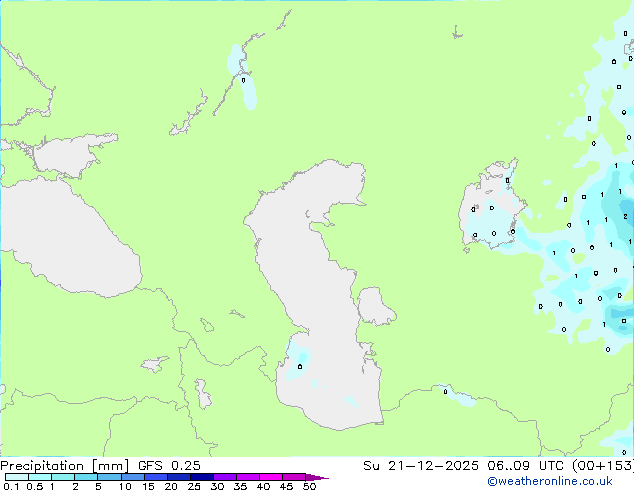Click the 15–20 mm legend color swatch
The height and width of the screenshot is (490, 634).
point(156,477)
